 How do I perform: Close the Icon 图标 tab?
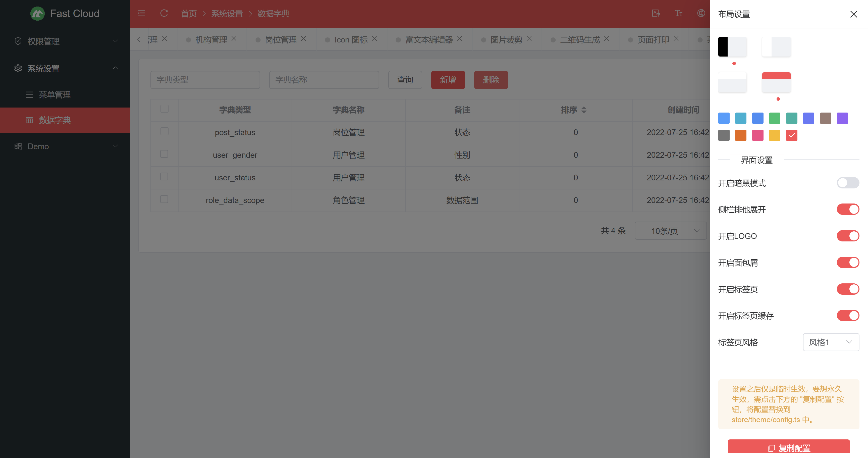[x=374, y=39]
